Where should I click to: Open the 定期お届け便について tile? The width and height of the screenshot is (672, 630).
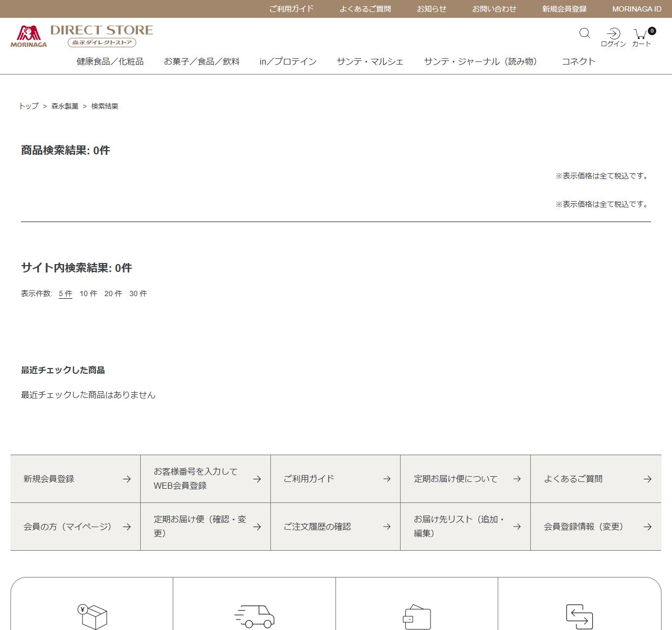(x=466, y=479)
